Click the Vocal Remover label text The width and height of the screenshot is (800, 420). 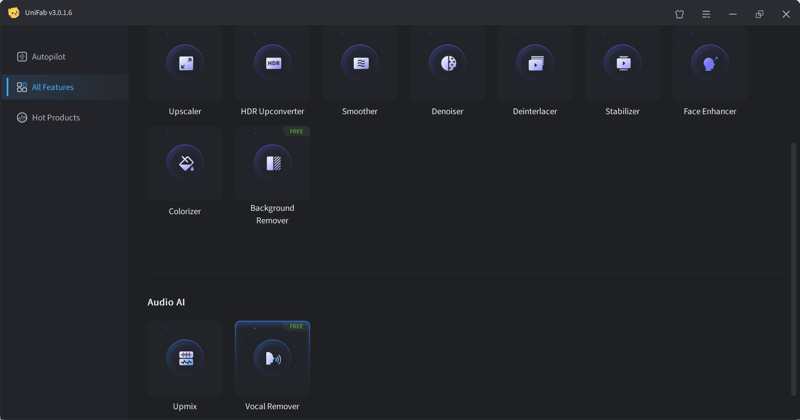[272, 406]
